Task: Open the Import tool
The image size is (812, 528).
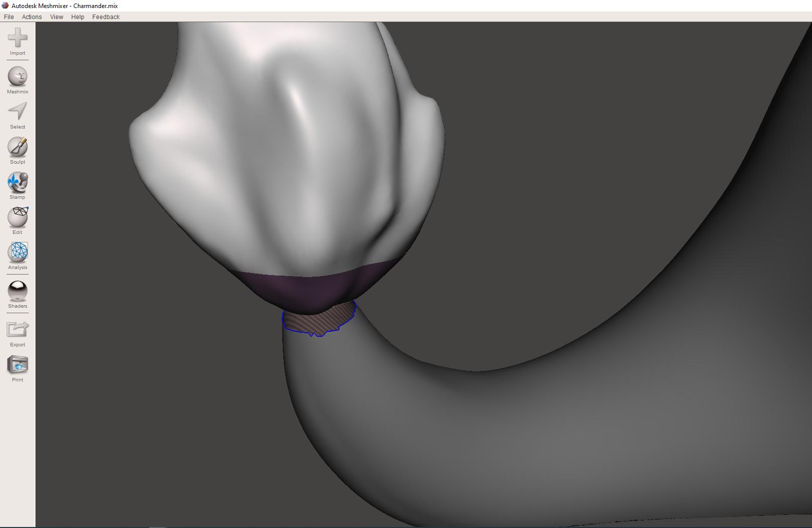Action: click(x=18, y=42)
